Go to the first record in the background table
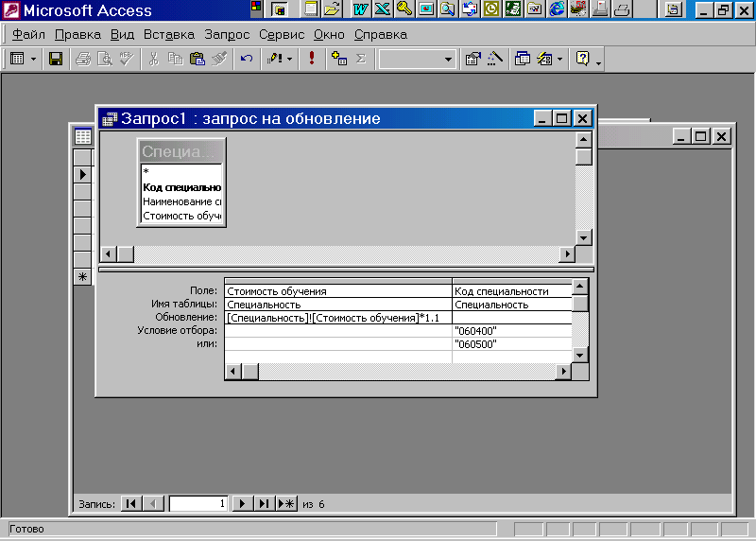The height and width of the screenshot is (541, 756). (x=131, y=504)
